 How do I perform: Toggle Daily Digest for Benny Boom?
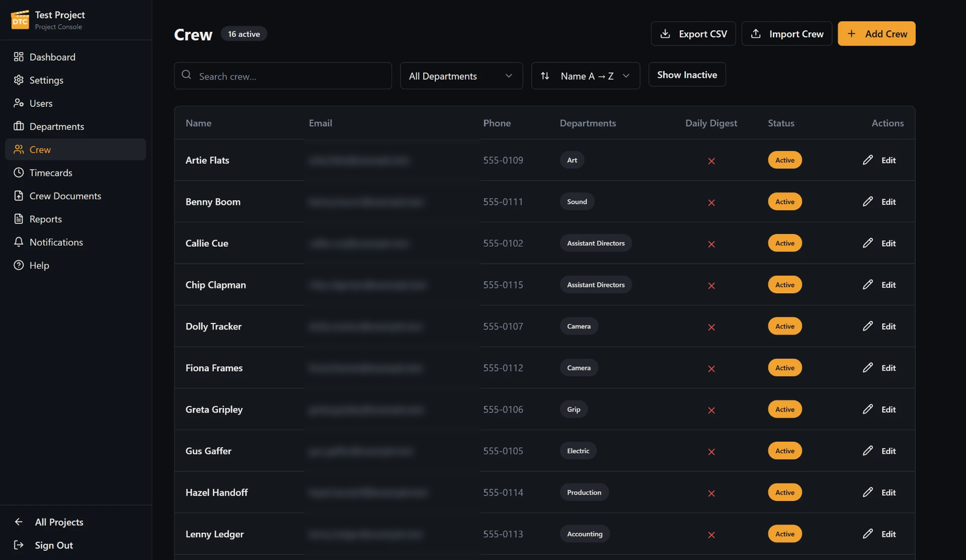tap(711, 202)
